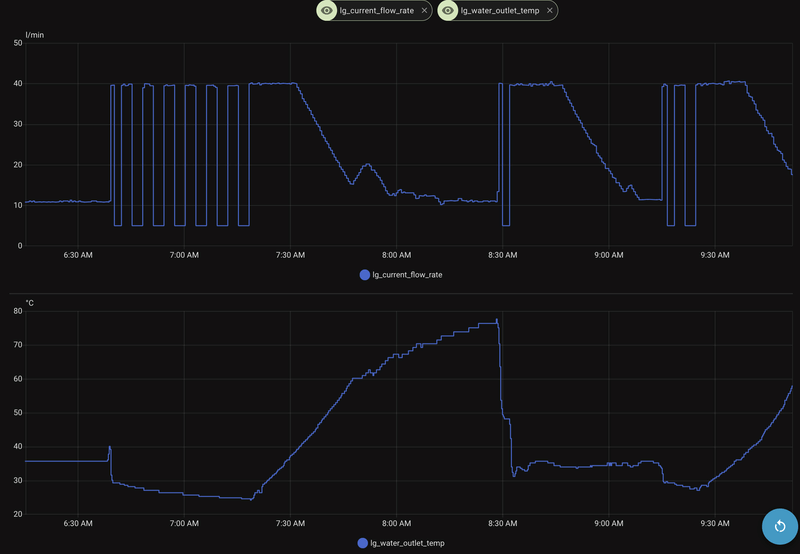Click the blue legend dot for lg_current_flow_rate
The image size is (800, 554).
(364, 274)
